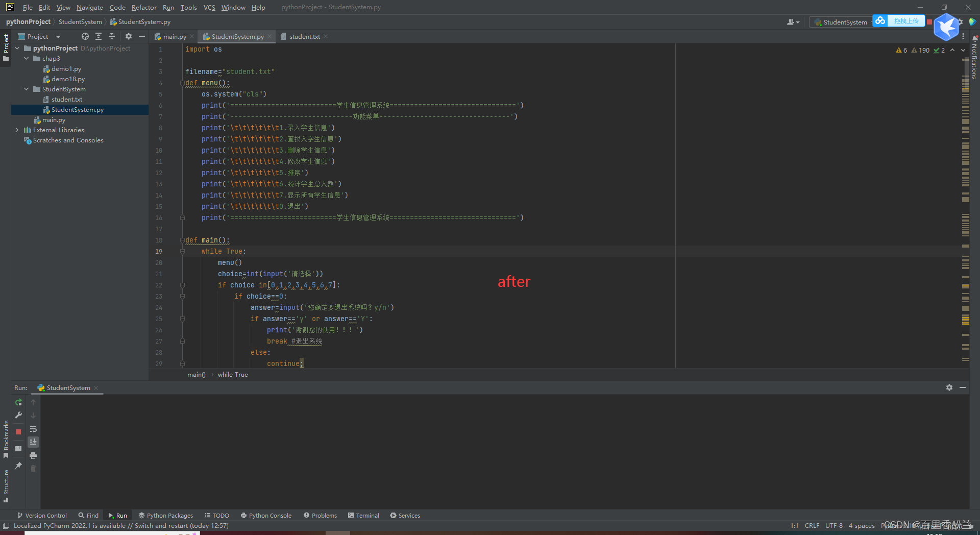Switch to main.py editor tab
The image size is (980, 535).
[x=174, y=37]
